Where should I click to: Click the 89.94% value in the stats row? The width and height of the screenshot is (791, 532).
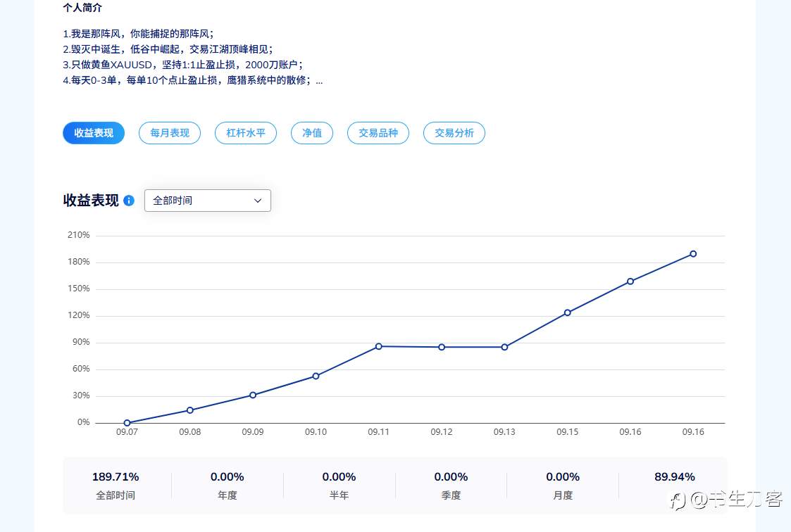(x=675, y=476)
